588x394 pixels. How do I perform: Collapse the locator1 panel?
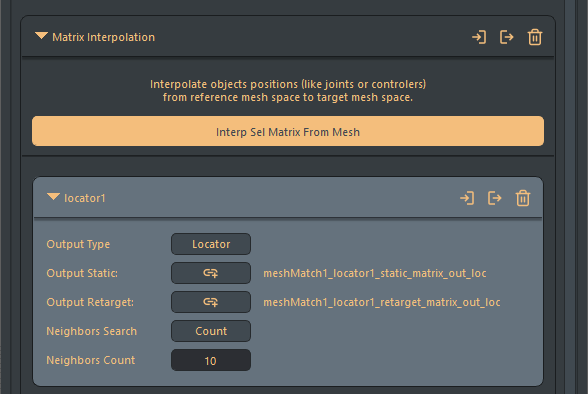click(x=53, y=197)
